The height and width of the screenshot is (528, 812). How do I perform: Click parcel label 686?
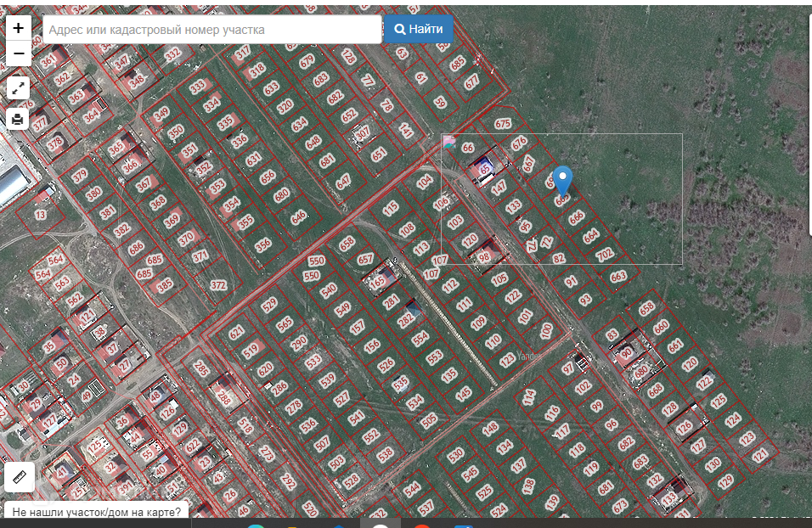tap(136, 249)
